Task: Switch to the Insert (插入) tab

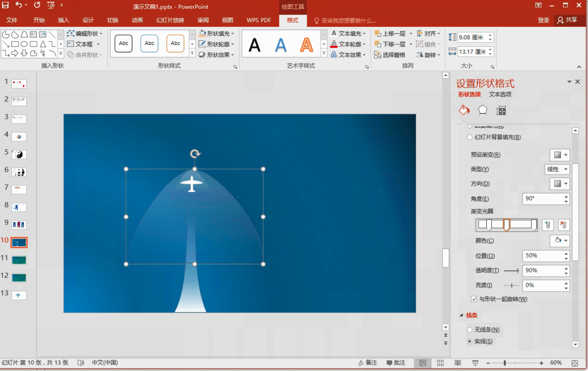Action: point(63,20)
